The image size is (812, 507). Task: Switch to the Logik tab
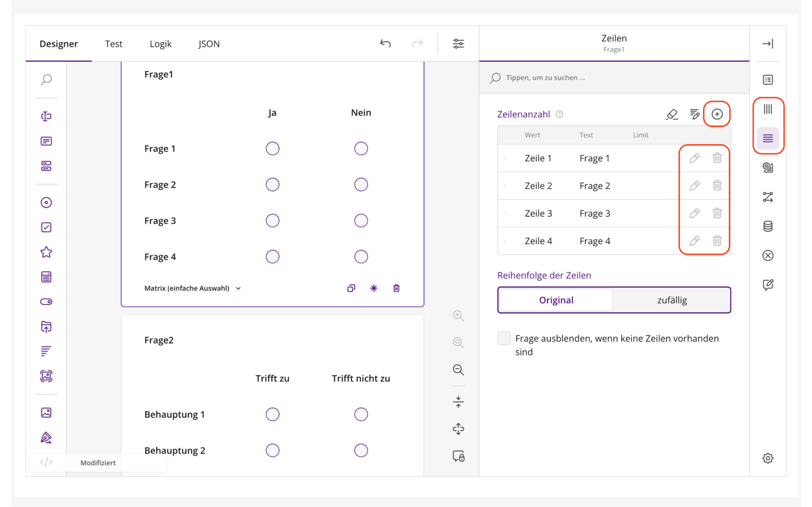click(x=160, y=44)
